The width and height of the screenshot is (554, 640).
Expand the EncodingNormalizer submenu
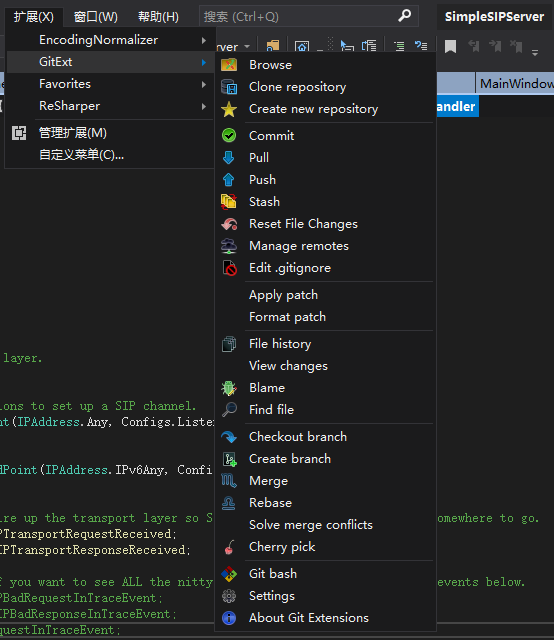tap(110, 40)
